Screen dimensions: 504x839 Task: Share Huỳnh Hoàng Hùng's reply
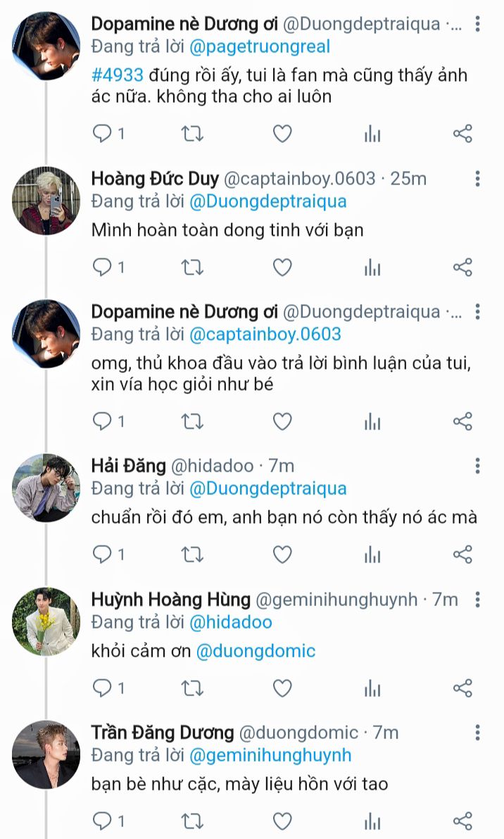(462, 688)
